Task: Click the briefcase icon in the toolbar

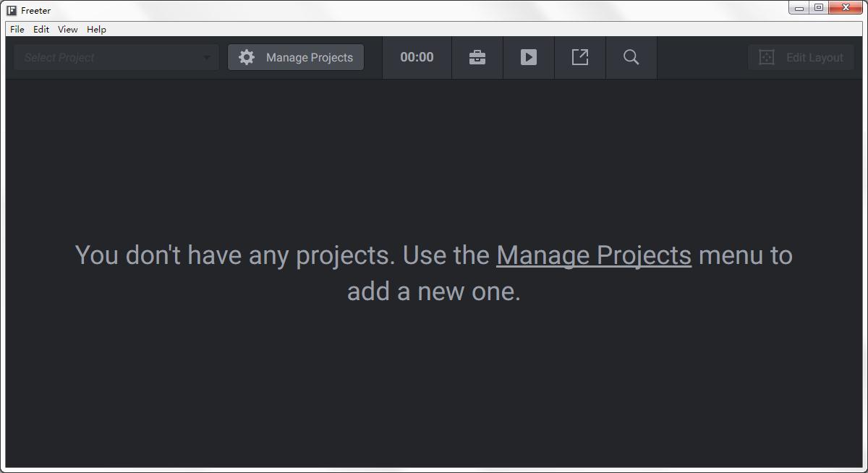Action: 477,57
